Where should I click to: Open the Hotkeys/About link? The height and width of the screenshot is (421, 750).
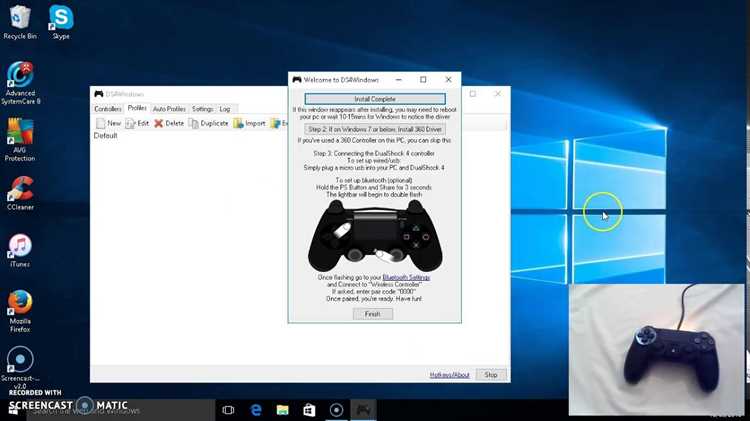pos(449,375)
